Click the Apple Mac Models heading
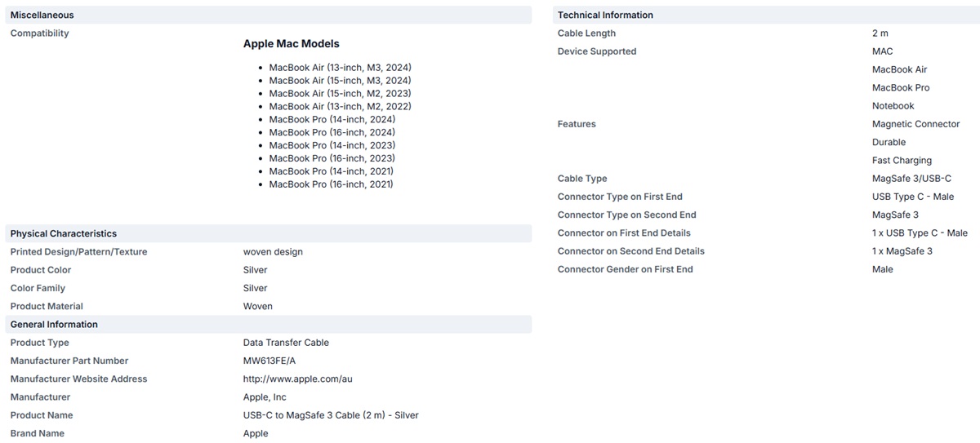 [x=291, y=44]
